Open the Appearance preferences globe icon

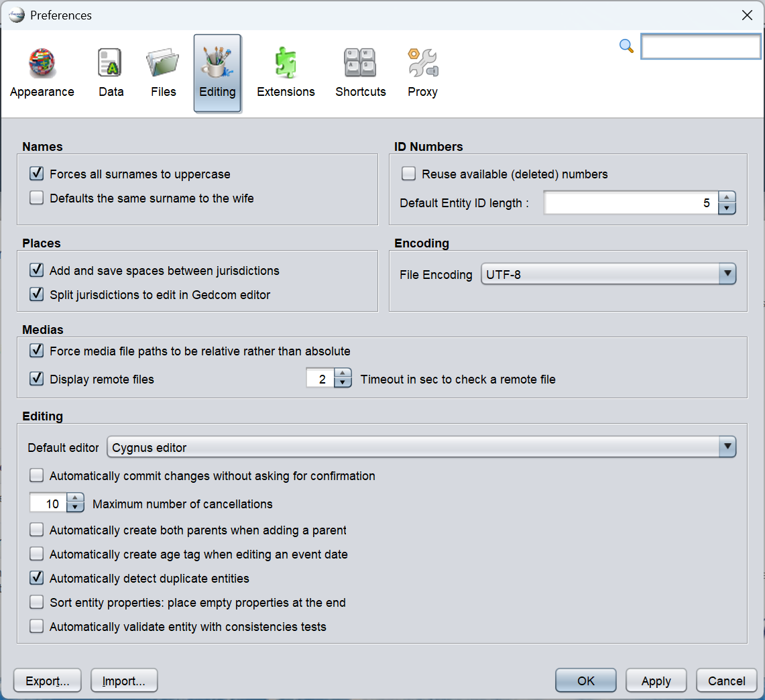coord(42,64)
